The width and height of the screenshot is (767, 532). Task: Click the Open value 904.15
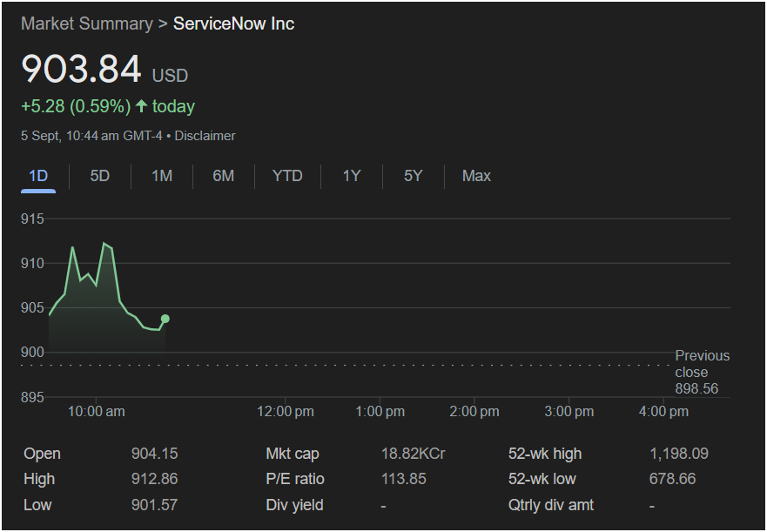click(x=155, y=454)
